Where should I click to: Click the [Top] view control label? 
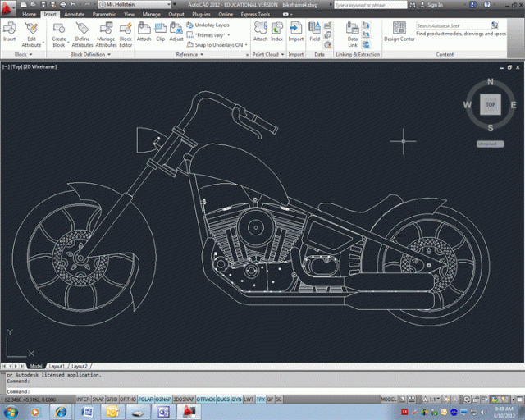(x=16, y=66)
